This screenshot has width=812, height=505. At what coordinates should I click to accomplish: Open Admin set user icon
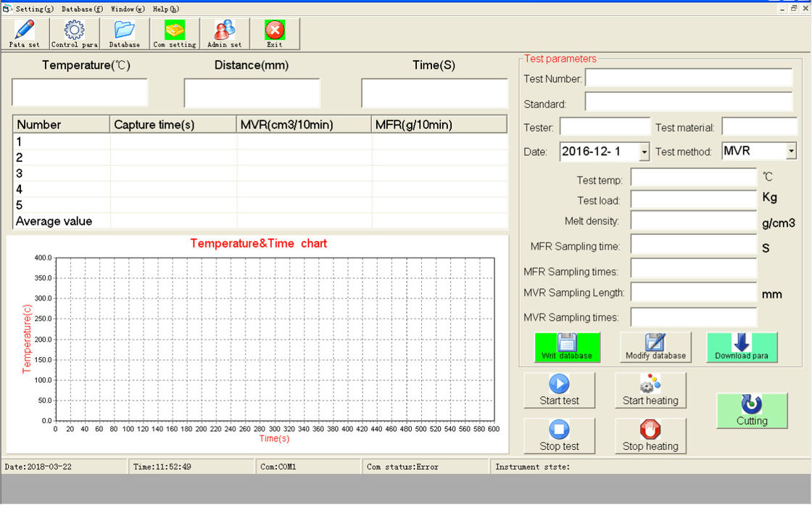(x=224, y=33)
